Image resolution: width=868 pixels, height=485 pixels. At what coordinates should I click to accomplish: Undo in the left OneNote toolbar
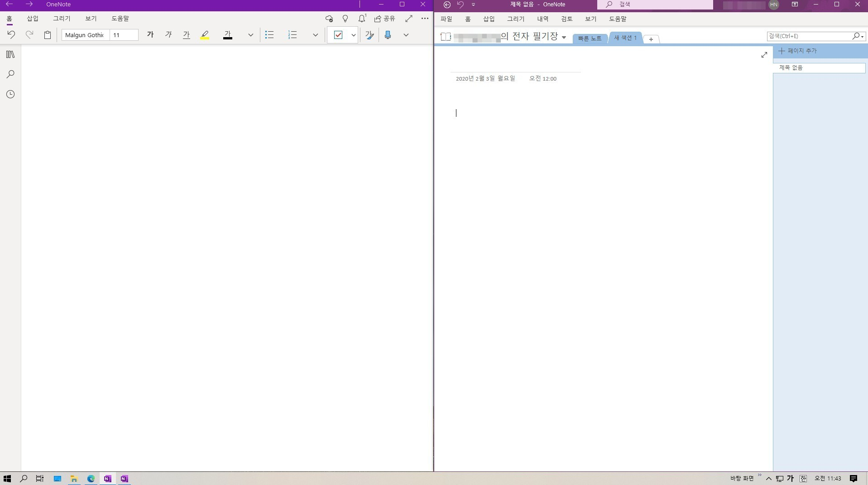pyautogui.click(x=11, y=35)
